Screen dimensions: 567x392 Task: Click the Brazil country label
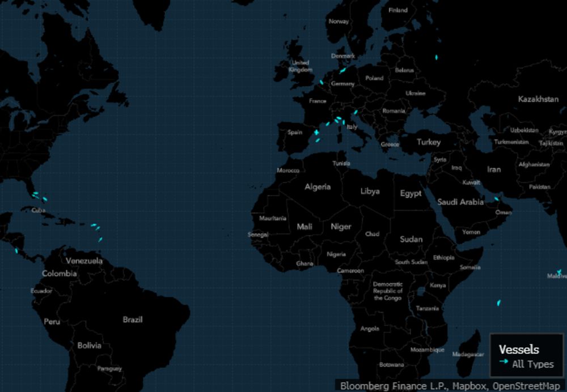pyautogui.click(x=133, y=319)
